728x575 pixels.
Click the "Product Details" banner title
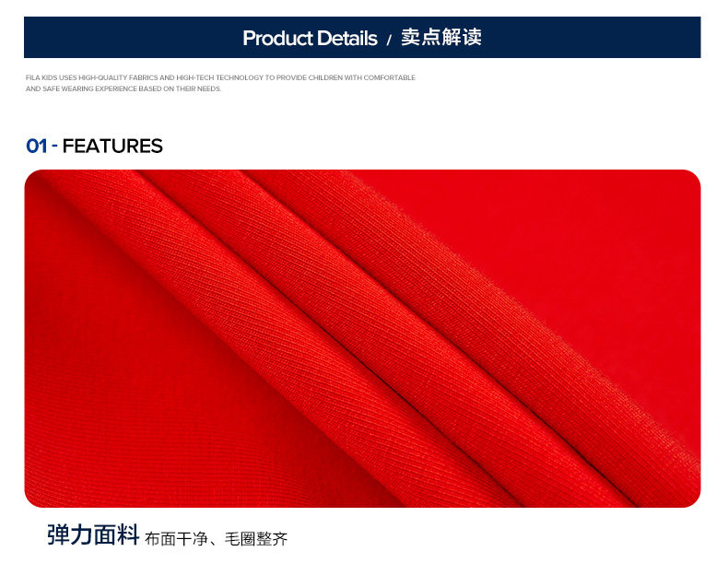click(x=310, y=39)
